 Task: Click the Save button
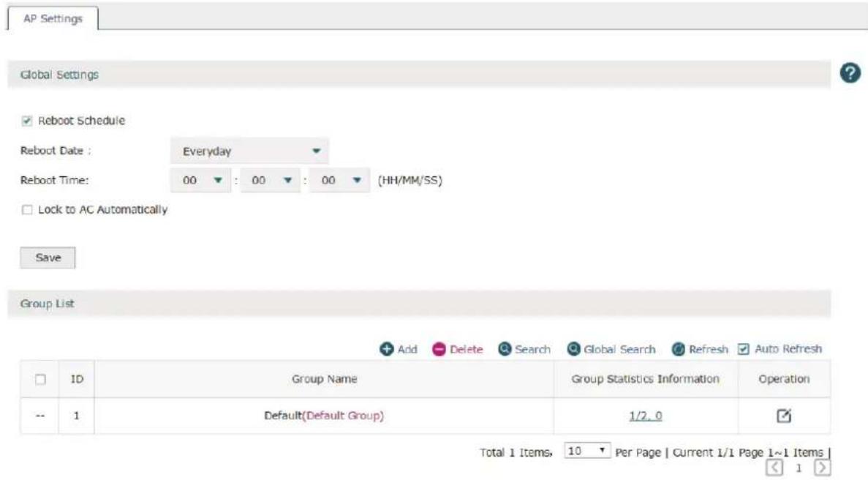[48, 258]
